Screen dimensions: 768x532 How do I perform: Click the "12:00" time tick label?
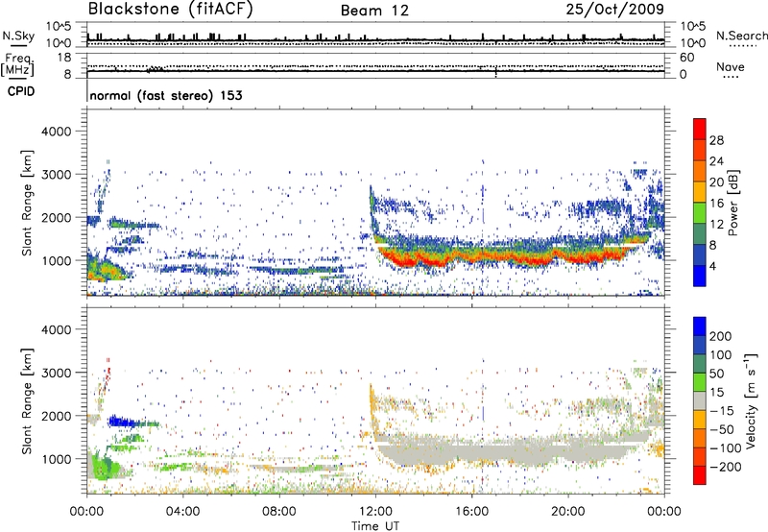(375, 512)
